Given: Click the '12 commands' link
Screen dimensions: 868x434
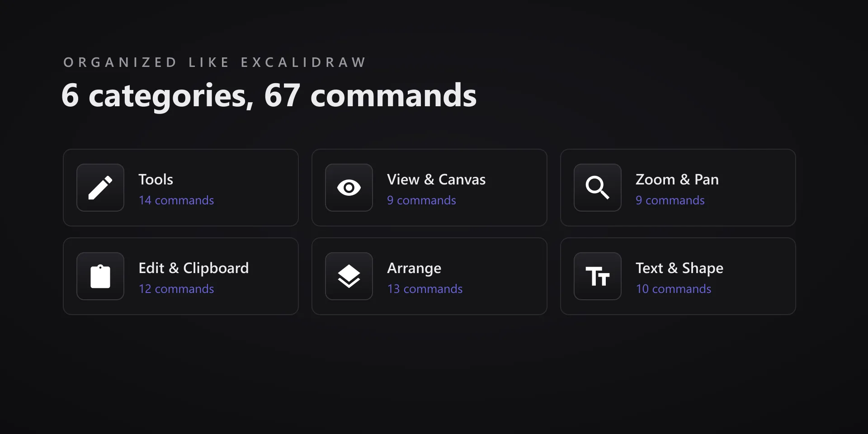Looking at the screenshot, I should 176,289.
